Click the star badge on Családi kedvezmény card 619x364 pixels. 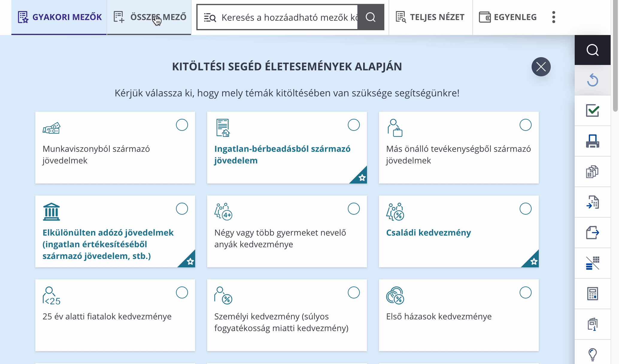click(533, 261)
